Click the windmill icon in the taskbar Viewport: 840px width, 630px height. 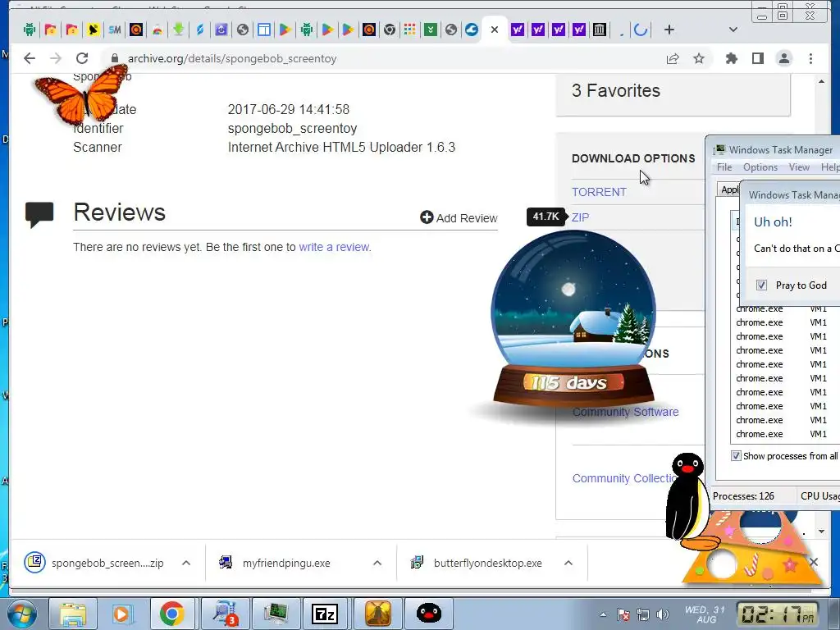[x=378, y=614]
